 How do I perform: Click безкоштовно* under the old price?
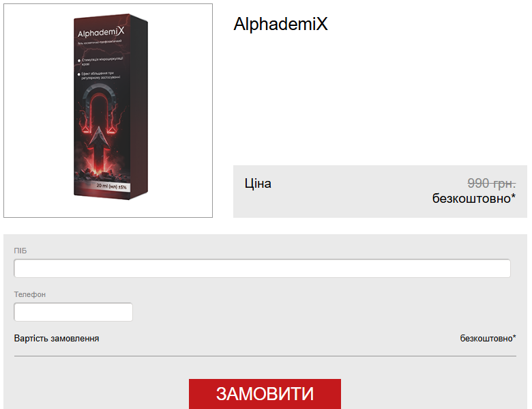[473, 199]
